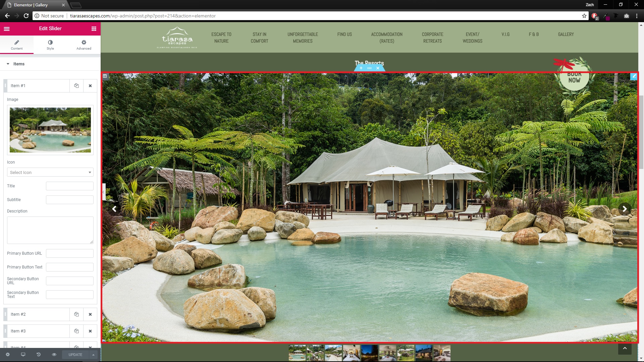Open the Elementor hamburger menu
Screen dimensions: 644x362
7,29
